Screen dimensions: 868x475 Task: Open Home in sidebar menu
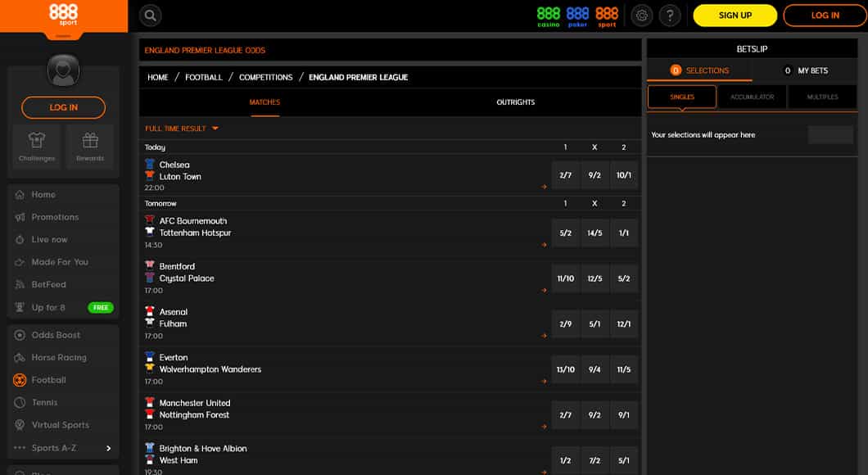pyautogui.click(x=64, y=195)
